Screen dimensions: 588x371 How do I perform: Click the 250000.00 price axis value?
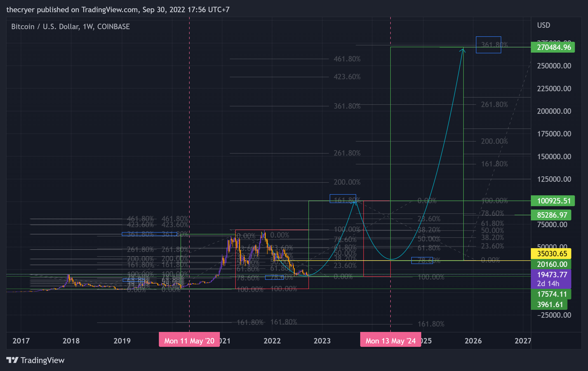pos(554,66)
